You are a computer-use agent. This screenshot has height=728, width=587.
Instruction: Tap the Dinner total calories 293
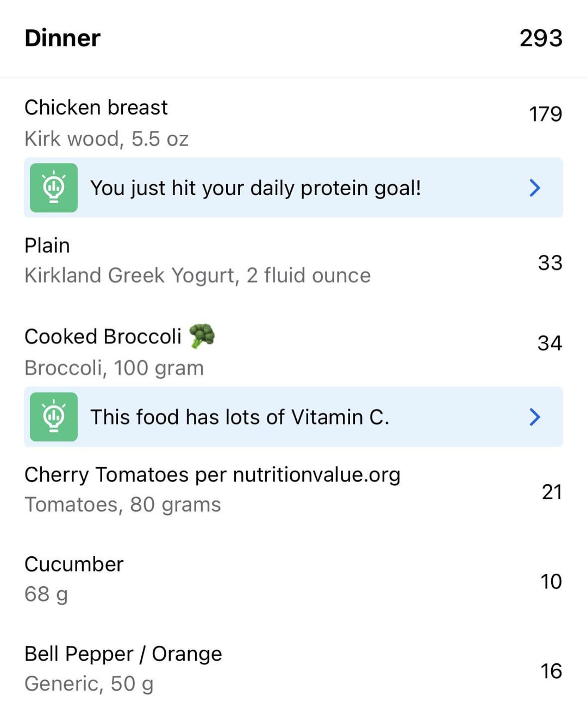pos(541,38)
